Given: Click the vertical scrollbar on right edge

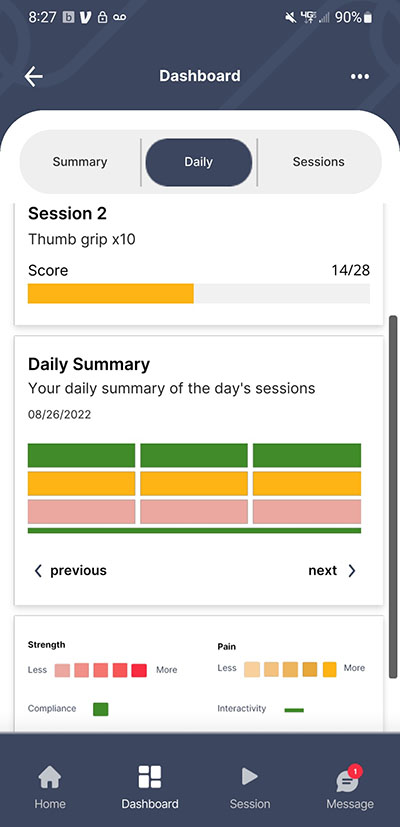Looking at the screenshot, I should (x=392, y=497).
